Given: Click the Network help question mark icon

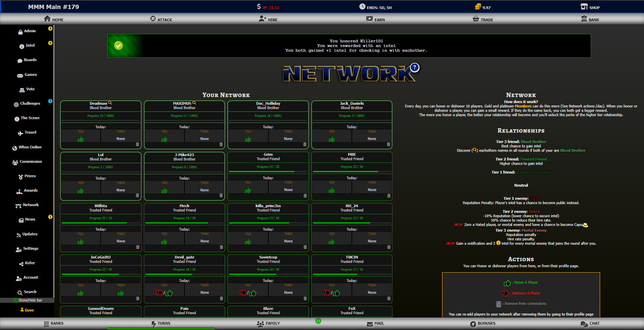Looking at the screenshot, I should (415, 67).
